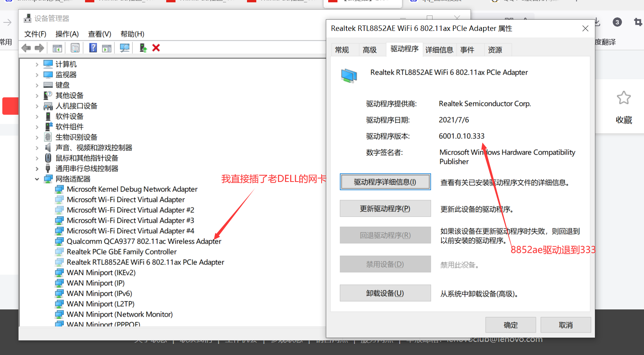
Task: Click the 驱动程序详细信息(I) button
Action: [385, 182]
